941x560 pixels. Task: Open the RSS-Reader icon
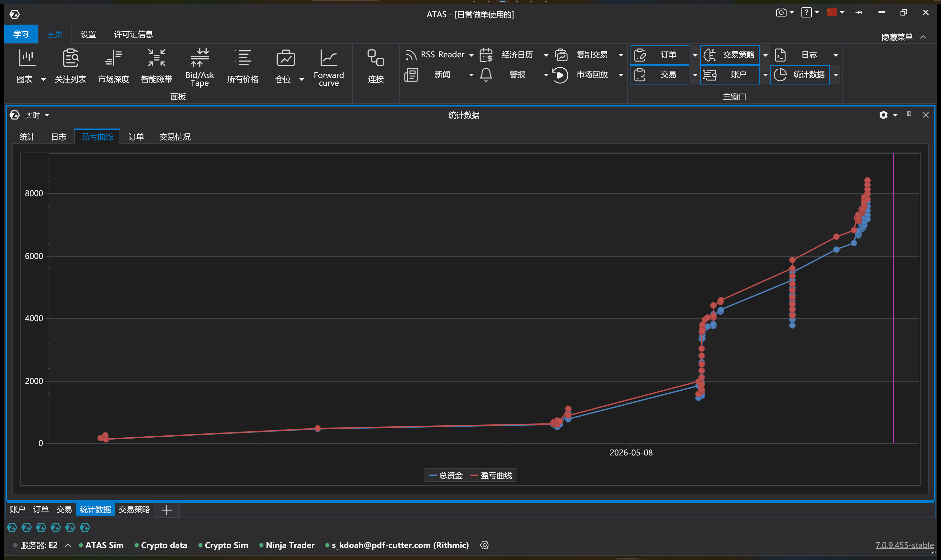coord(411,55)
